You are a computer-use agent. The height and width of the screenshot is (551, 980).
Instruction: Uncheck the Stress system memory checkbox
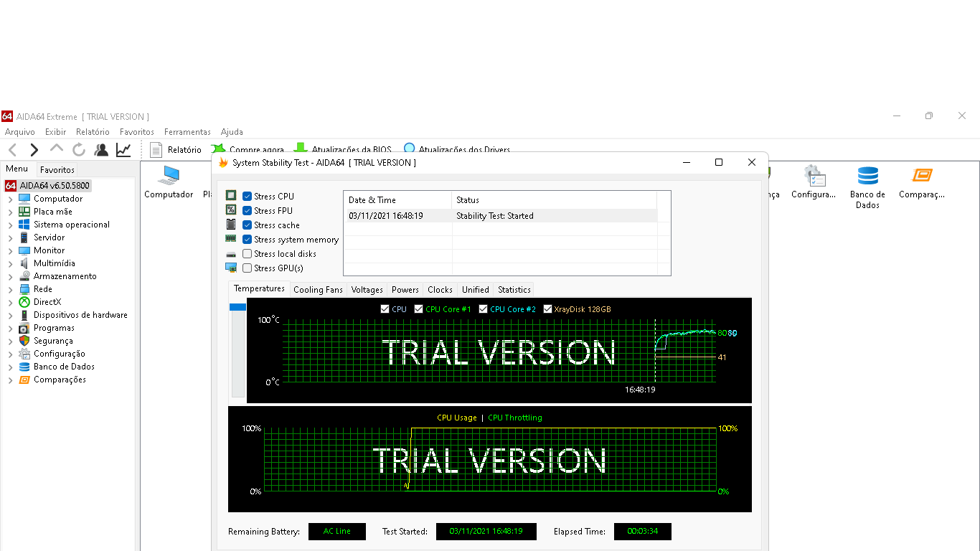tap(248, 240)
